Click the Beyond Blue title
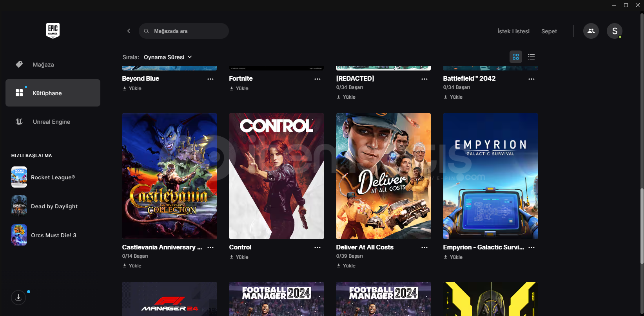The height and width of the screenshot is (316, 644). pos(141,79)
